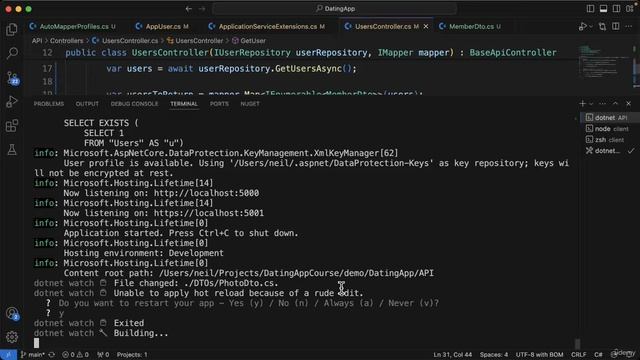Click Ln 31, Col 44 status item

point(452,355)
